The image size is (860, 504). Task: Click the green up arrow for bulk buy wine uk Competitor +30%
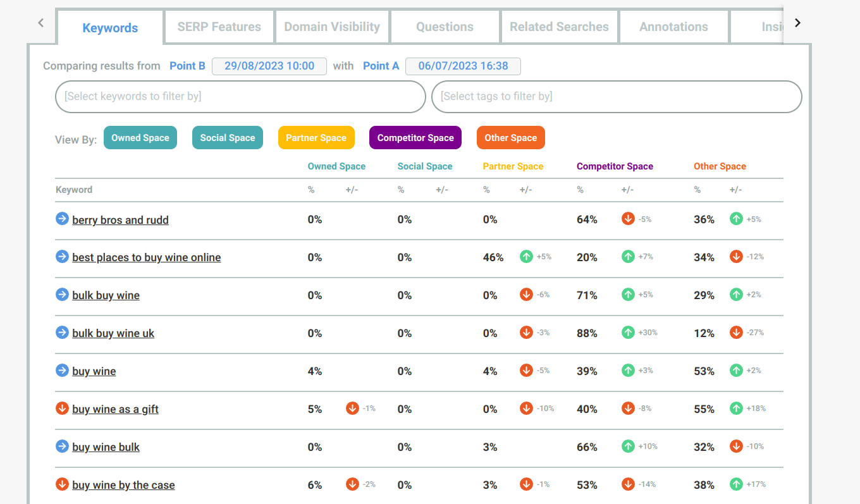pos(628,333)
